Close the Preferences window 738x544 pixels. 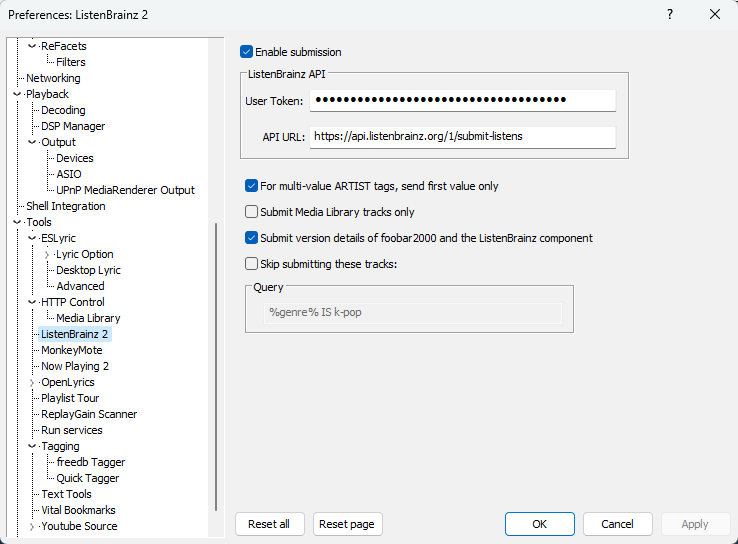click(x=715, y=15)
